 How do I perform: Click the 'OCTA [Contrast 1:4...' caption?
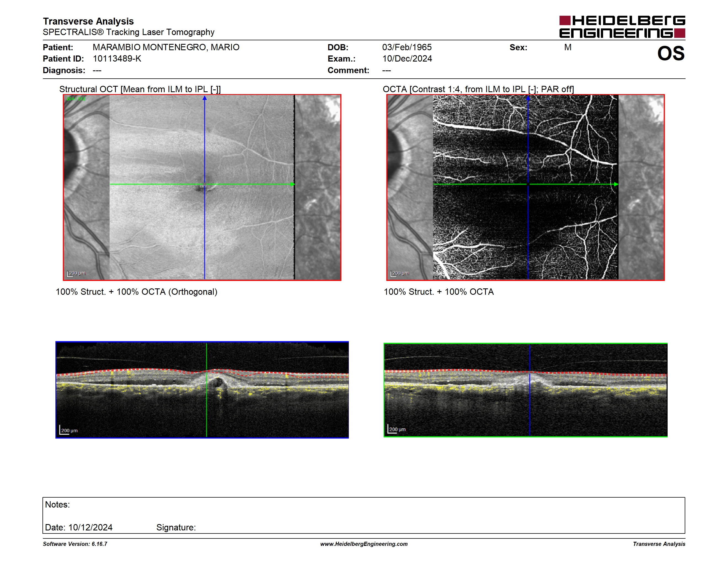click(x=478, y=89)
